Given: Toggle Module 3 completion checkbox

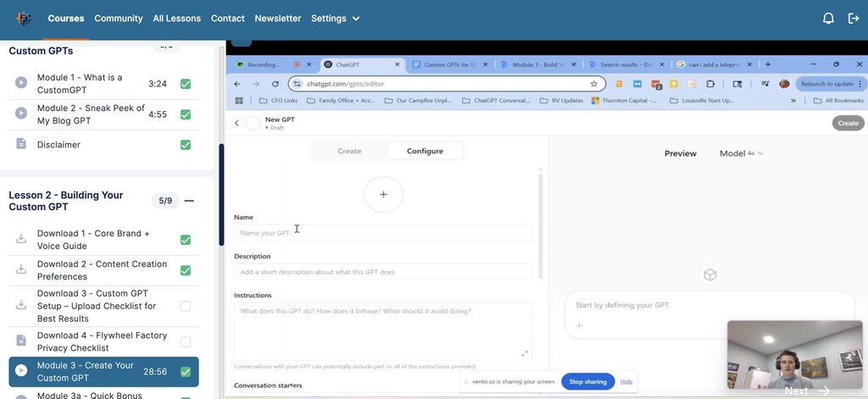Looking at the screenshot, I should coord(186,372).
